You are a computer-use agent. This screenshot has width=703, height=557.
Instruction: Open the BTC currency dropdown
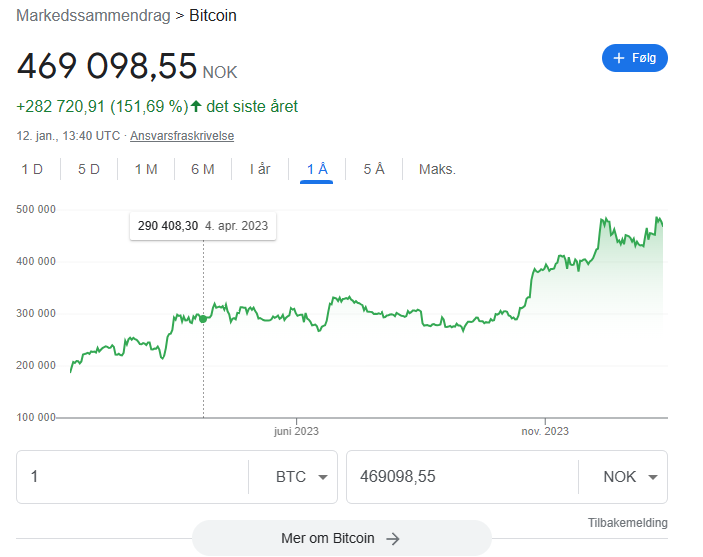point(302,477)
